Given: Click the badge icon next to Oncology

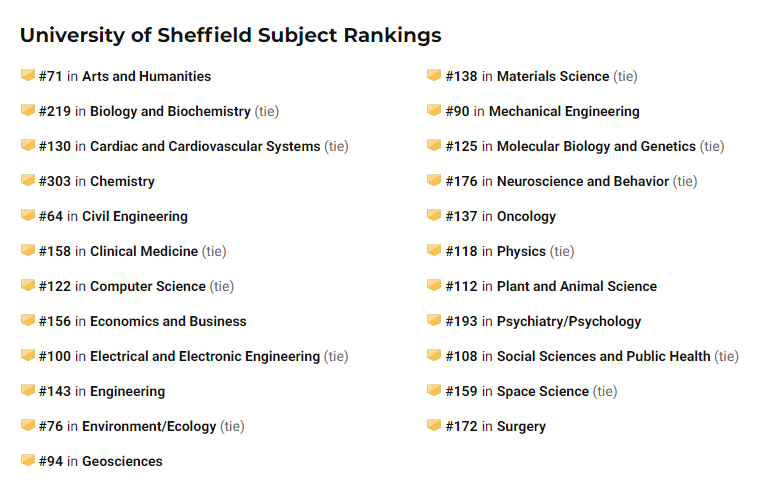Looking at the screenshot, I should click(434, 215).
